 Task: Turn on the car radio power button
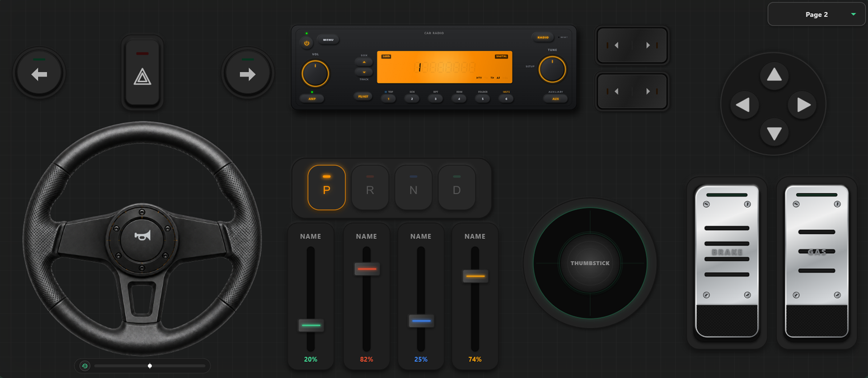point(307,43)
